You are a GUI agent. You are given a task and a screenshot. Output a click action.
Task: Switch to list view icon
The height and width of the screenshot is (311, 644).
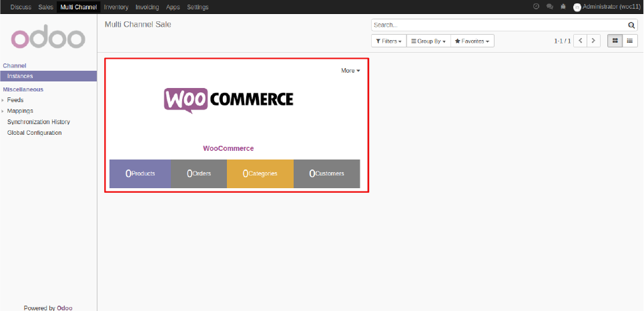pos(629,41)
